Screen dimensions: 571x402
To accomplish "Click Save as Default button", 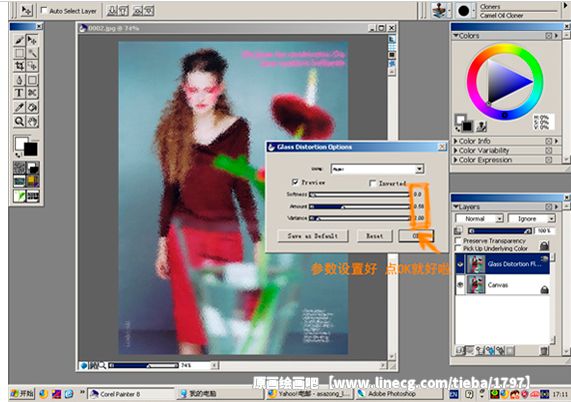I will click(x=313, y=236).
